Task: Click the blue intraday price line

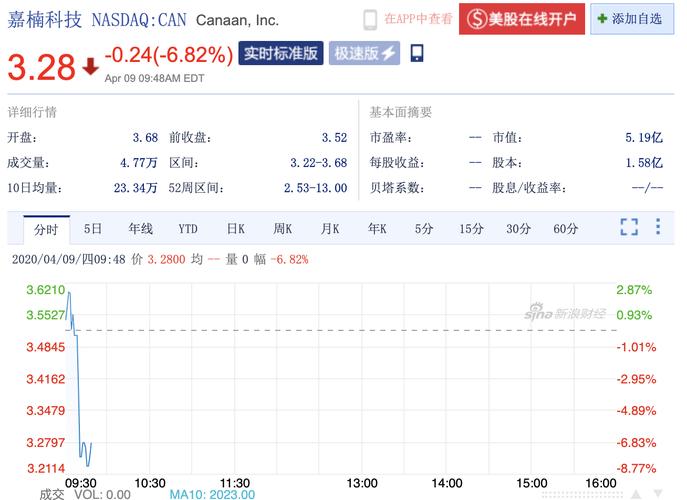Action: 78,377
